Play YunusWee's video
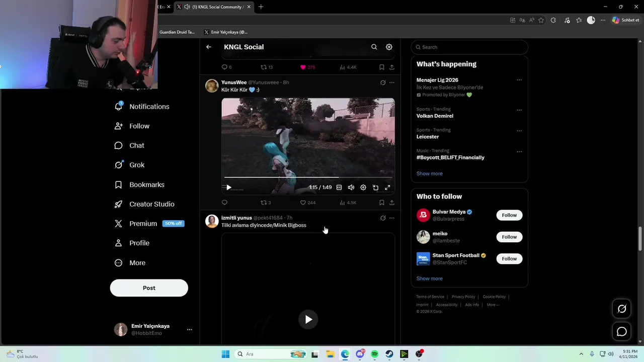The height and width of the screenshot is (362, 644). [x=228, y=188]
